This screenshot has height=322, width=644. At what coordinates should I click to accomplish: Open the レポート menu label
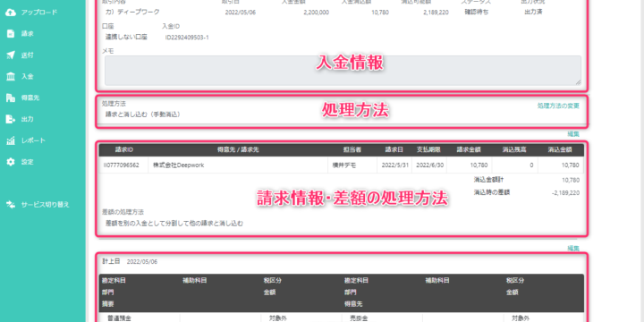33,141
